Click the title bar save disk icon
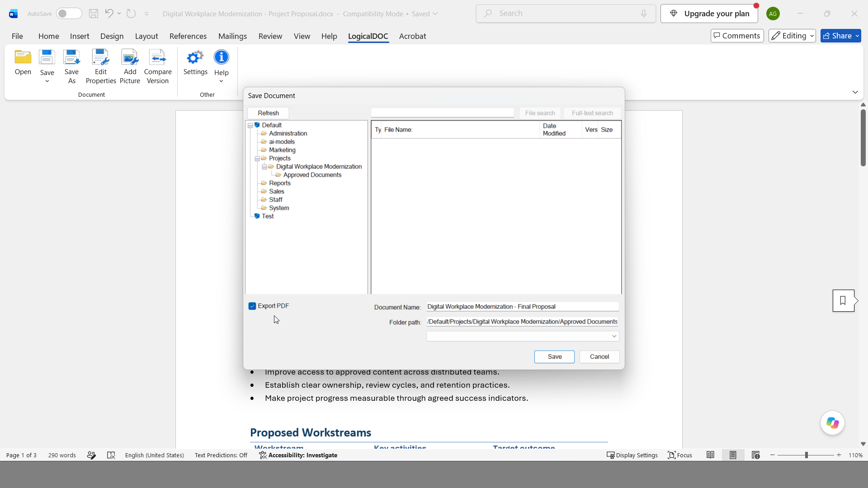Viewport: 868px width, 488px height. pyautogui.click(x=94, y=14)
